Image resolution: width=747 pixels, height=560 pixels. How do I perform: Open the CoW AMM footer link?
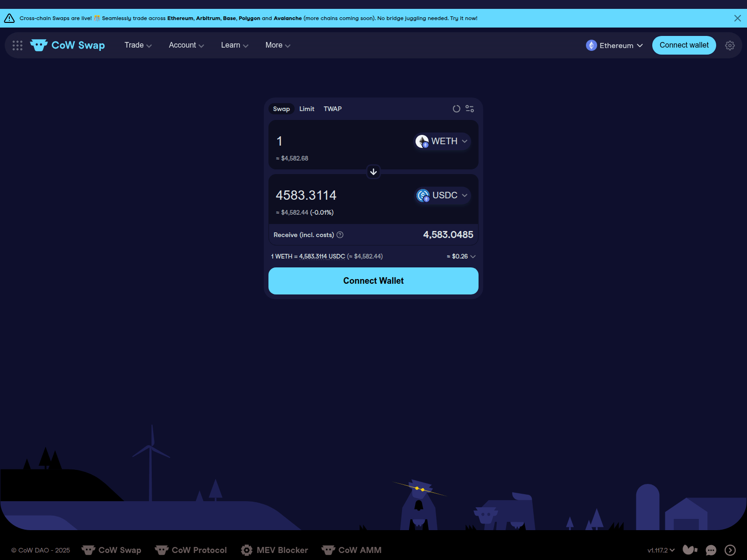[352, 550]
